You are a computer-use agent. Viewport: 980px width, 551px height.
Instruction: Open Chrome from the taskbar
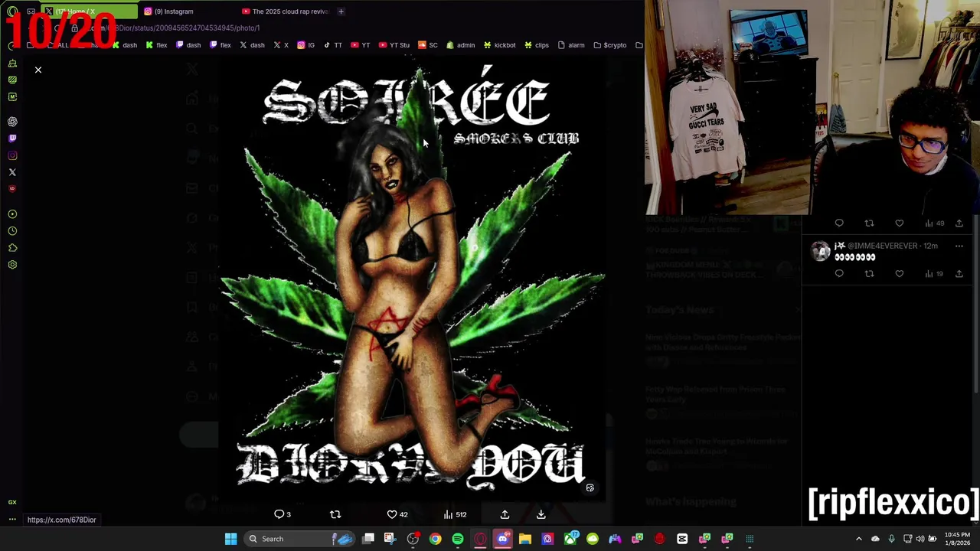tap(435, 539)
